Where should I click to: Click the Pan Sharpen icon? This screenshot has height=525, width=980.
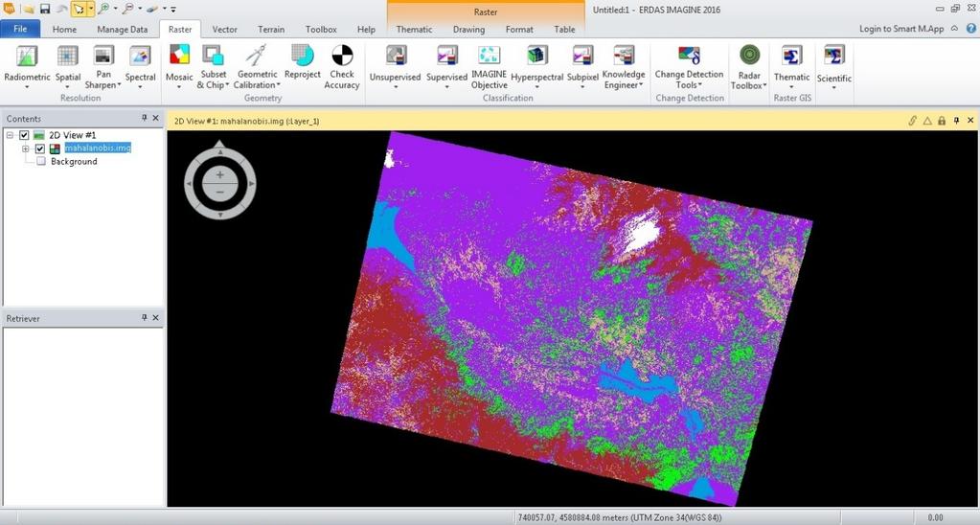click(103, 56)
